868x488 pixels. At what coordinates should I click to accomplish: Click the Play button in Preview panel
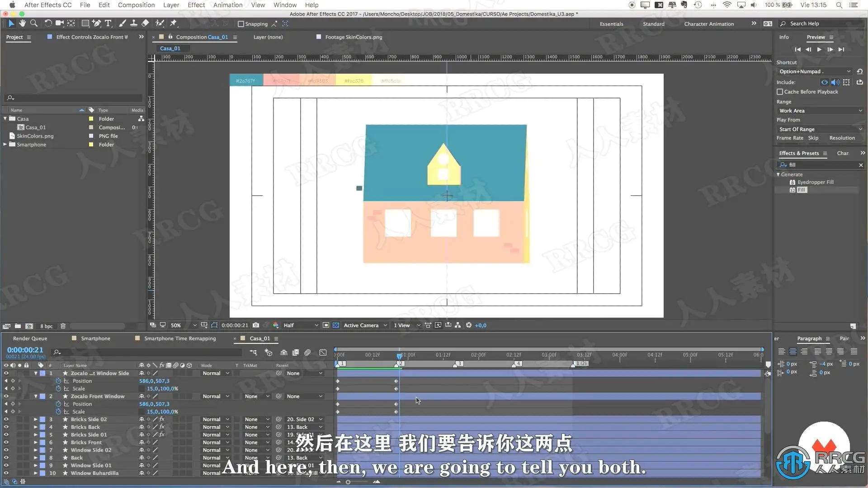(819, 49)
